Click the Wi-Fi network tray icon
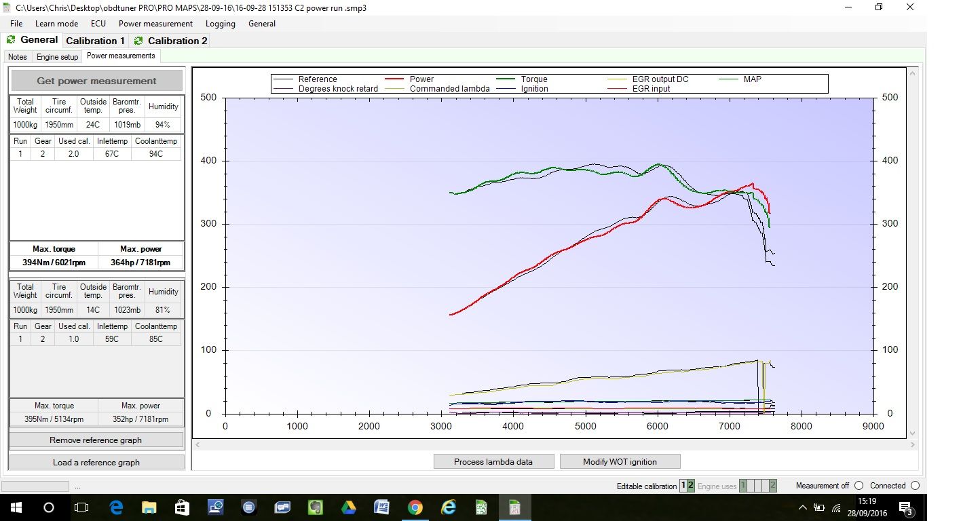Viewport: 980px width, 521px height. pos(837,507)
